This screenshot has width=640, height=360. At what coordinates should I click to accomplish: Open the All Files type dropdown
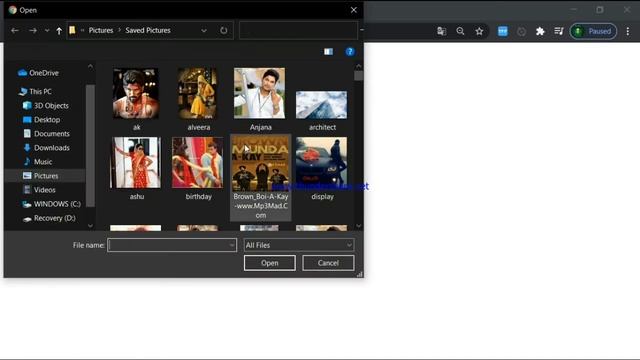[299, 245]
